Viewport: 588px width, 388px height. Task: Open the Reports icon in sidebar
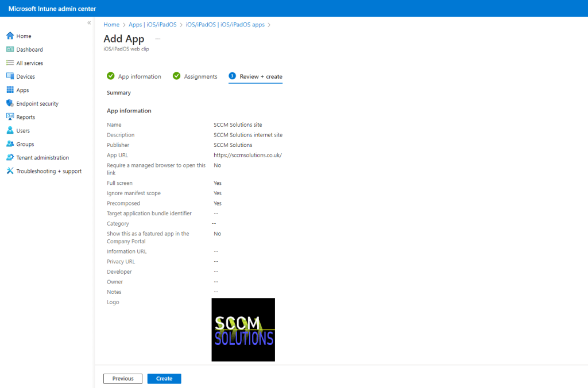click(x=10, y=117)
